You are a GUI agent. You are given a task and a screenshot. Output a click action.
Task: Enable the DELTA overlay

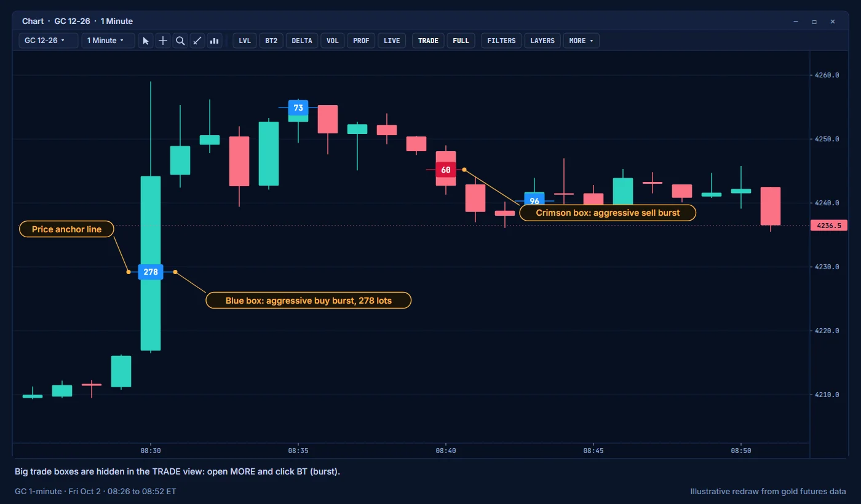pyautogui.click(x=302, y=41)
